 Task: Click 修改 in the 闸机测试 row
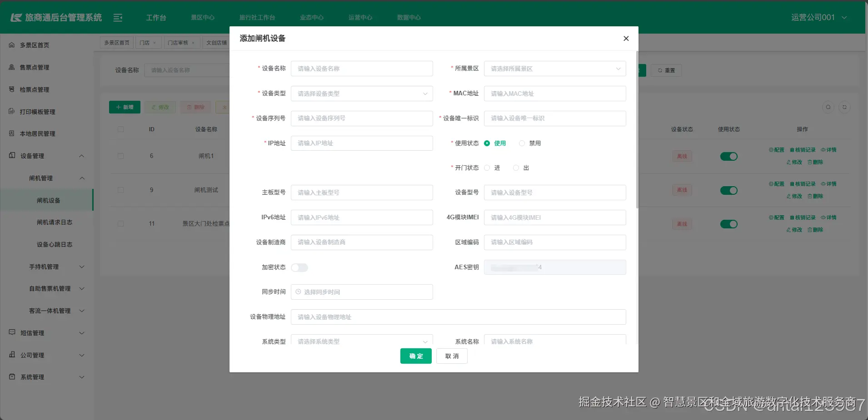pos(794,196)
